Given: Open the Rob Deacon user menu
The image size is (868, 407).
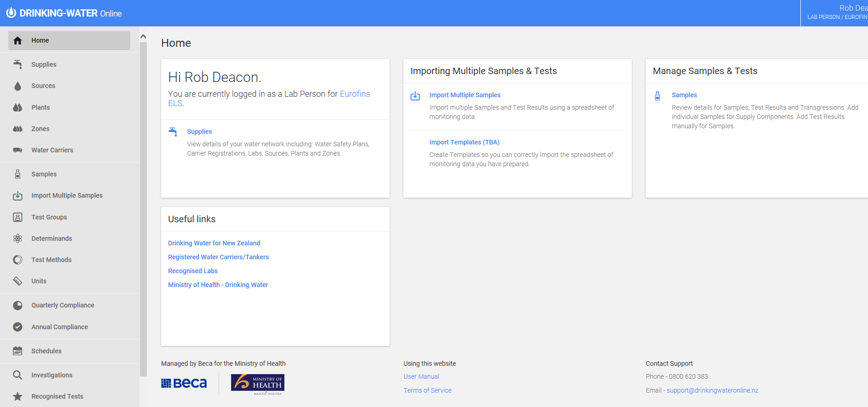Looking at the screenshot, I should click(x=836, y=13).
